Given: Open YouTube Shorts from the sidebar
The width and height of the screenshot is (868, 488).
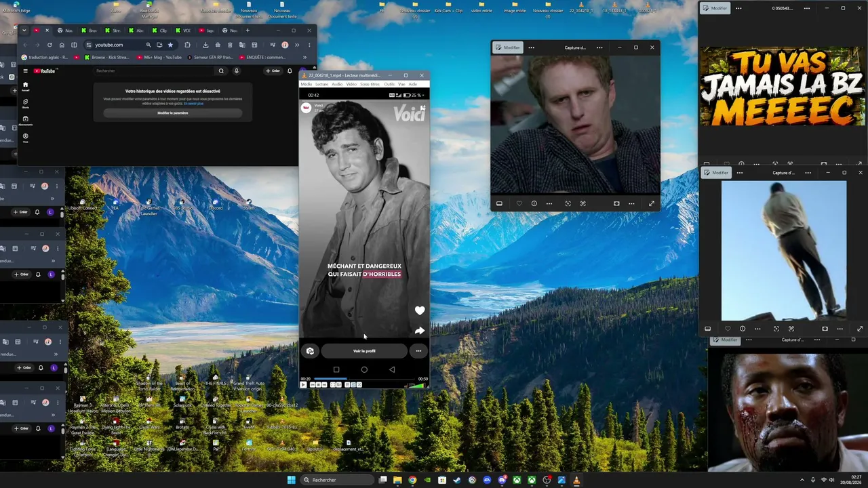Looking at the screenshot, I should pos(26,103).
